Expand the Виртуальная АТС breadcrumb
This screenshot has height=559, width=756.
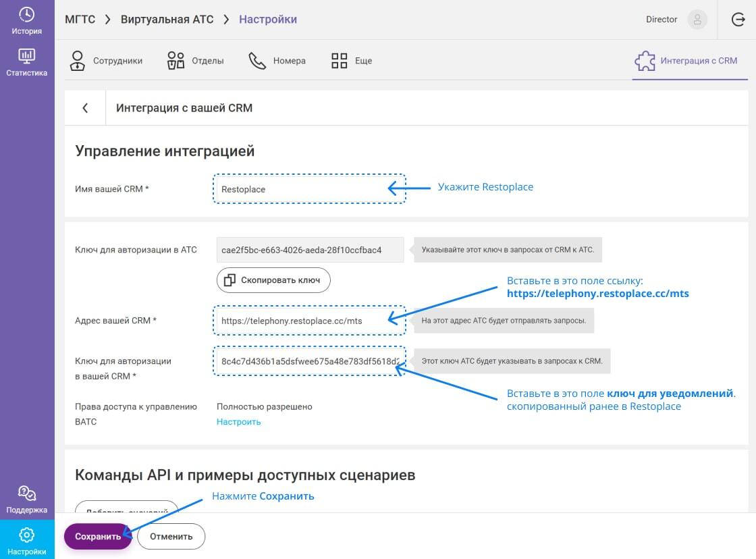[x=167, y=19]
